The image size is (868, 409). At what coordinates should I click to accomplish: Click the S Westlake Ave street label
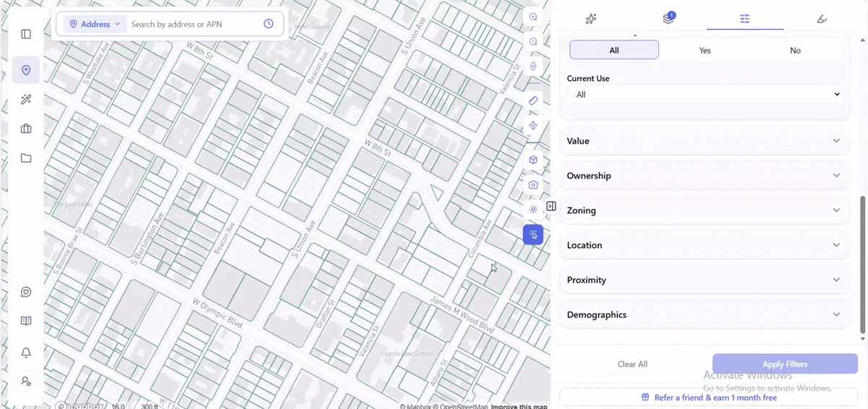pyautogui.click(x=96, y=61)
